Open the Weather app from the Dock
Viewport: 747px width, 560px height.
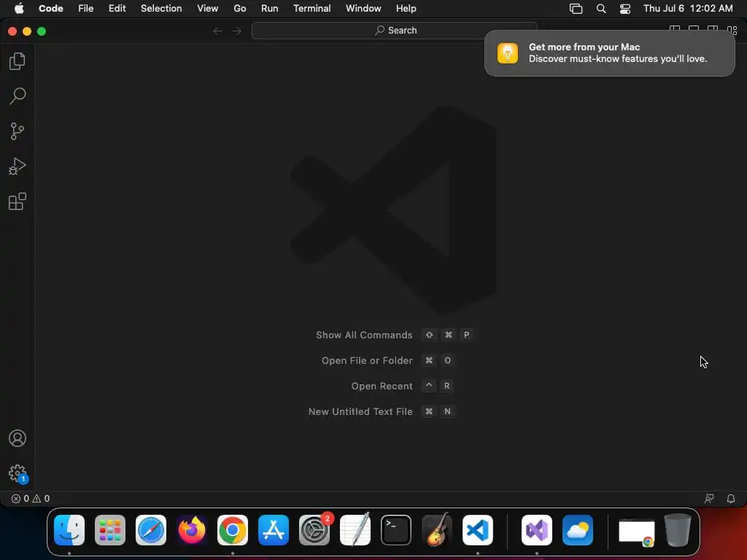point(578,530)
